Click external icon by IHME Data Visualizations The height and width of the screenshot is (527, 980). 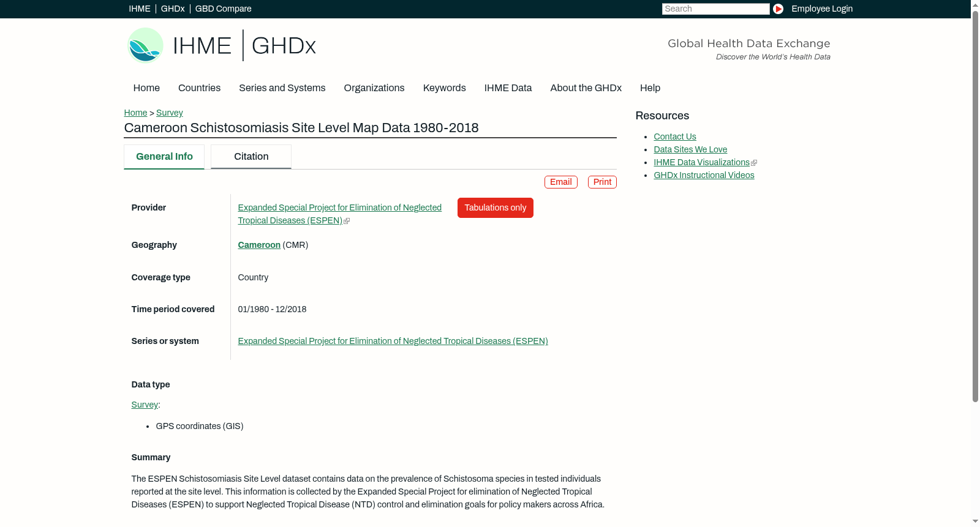754,163
